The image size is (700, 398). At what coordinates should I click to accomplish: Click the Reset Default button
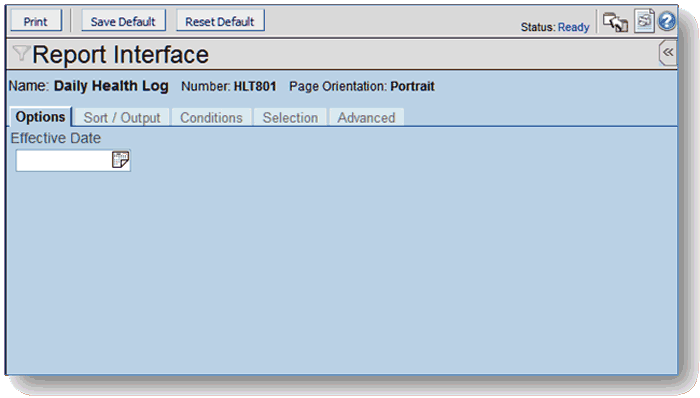point(220,21)
